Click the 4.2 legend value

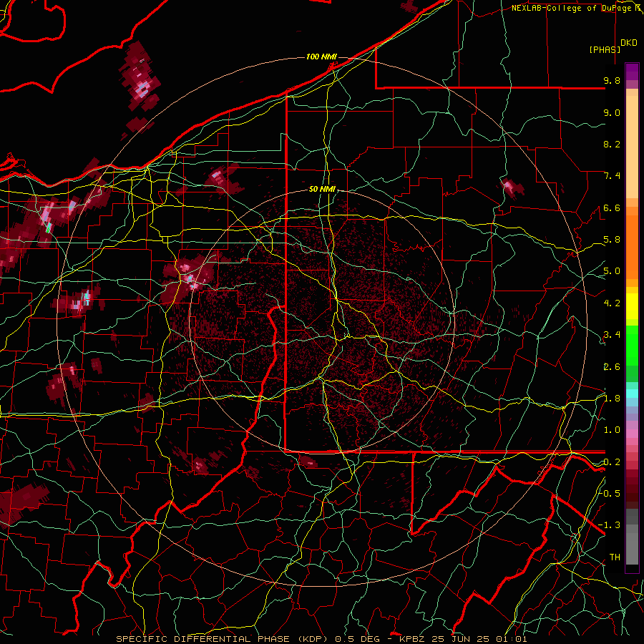pyautogui.click(x=612, y=303)
